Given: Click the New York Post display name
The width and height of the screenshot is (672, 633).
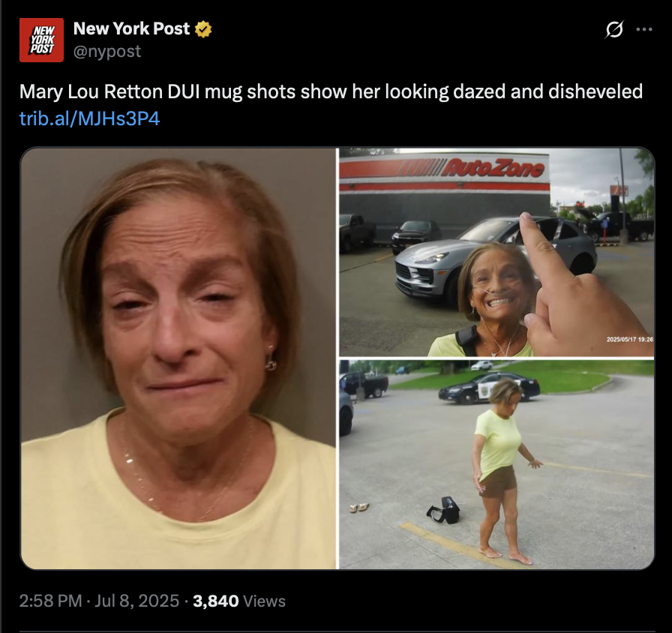Looking at the screenshot, I should click(131, 28).
